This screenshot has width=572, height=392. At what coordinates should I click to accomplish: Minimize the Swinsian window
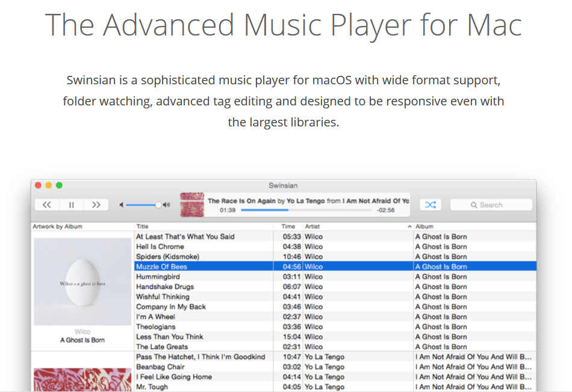49,185
